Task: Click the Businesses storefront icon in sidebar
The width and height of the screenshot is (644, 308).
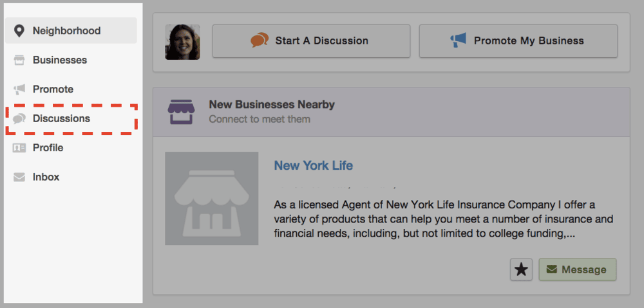Action: pos(19,60)
